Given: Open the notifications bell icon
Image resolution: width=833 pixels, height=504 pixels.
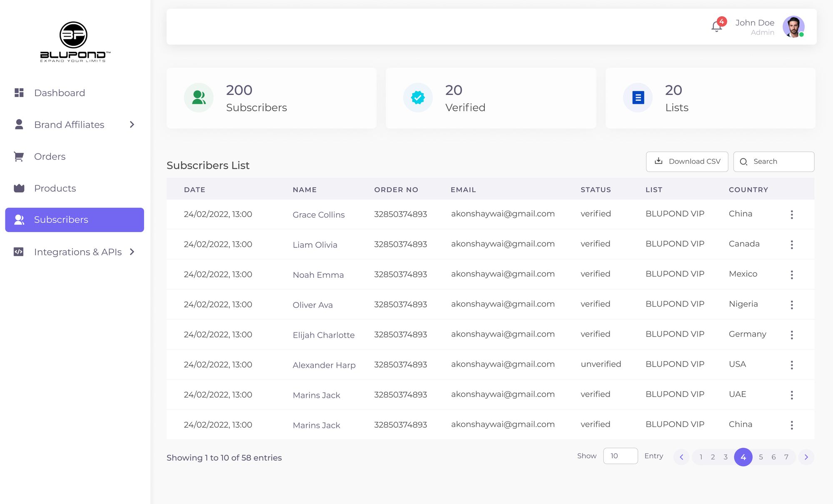Looking at the screenshot, I should [716, 27].
